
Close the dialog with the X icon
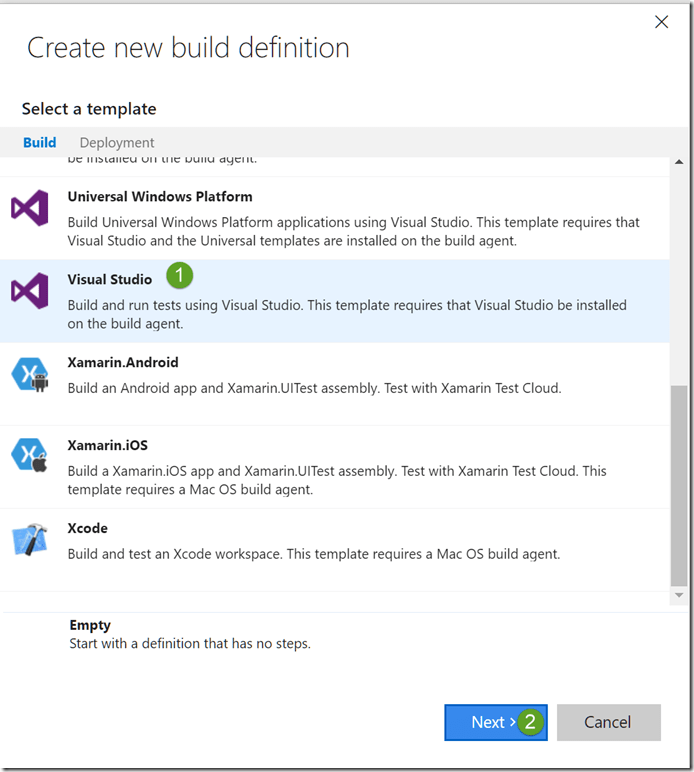point(661,22)
